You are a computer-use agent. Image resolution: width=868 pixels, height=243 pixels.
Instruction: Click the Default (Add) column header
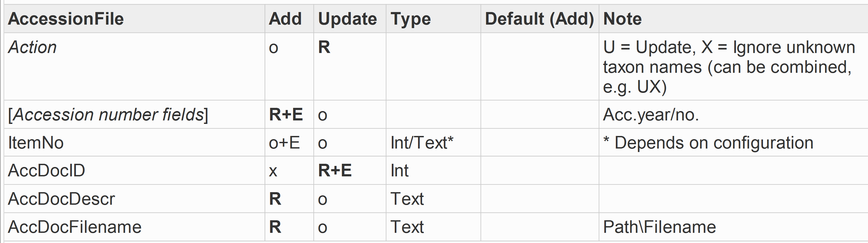539,18
